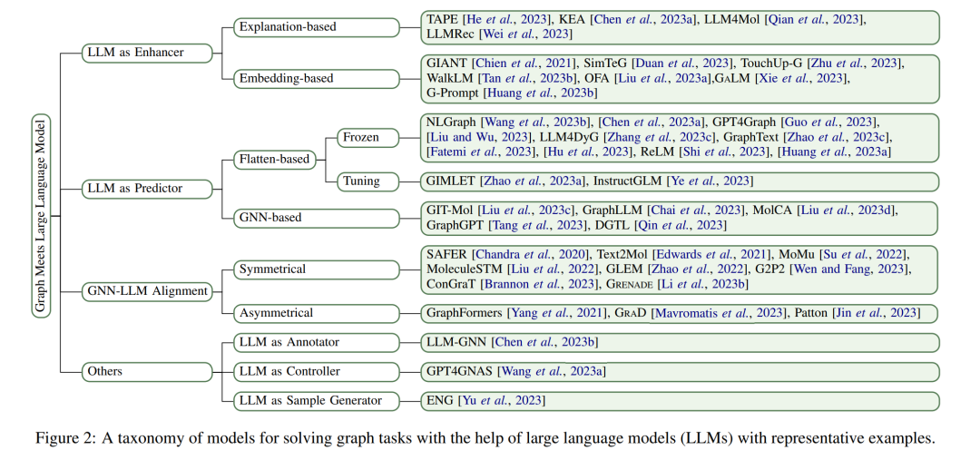The image size is (980, 460).
Task: Click the Symmetrical branch node
Action: (x=317, y=269)
